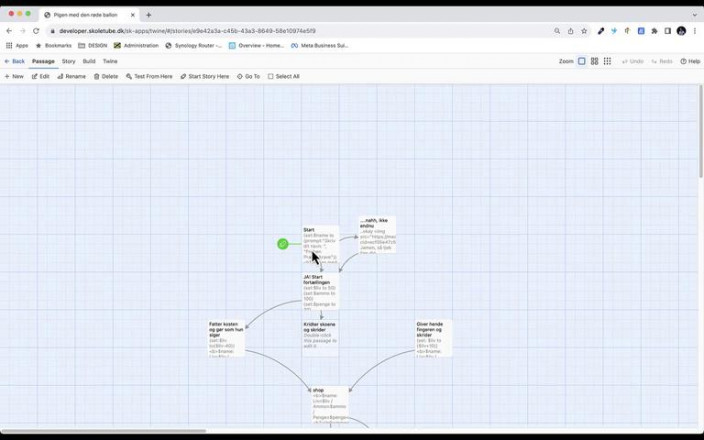Open the Go To passage search
This screenshot has width=704, height=440.
pyautogui.click(x=248, y=76)
